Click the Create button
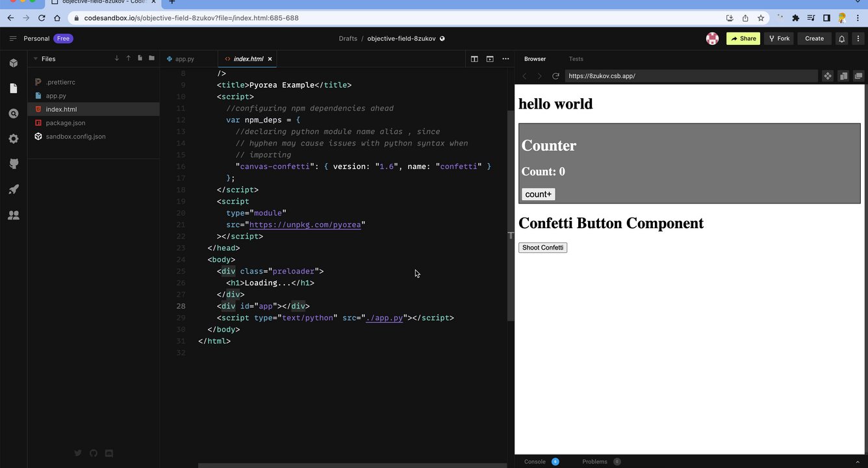868x468 pixels. [814, 38]
